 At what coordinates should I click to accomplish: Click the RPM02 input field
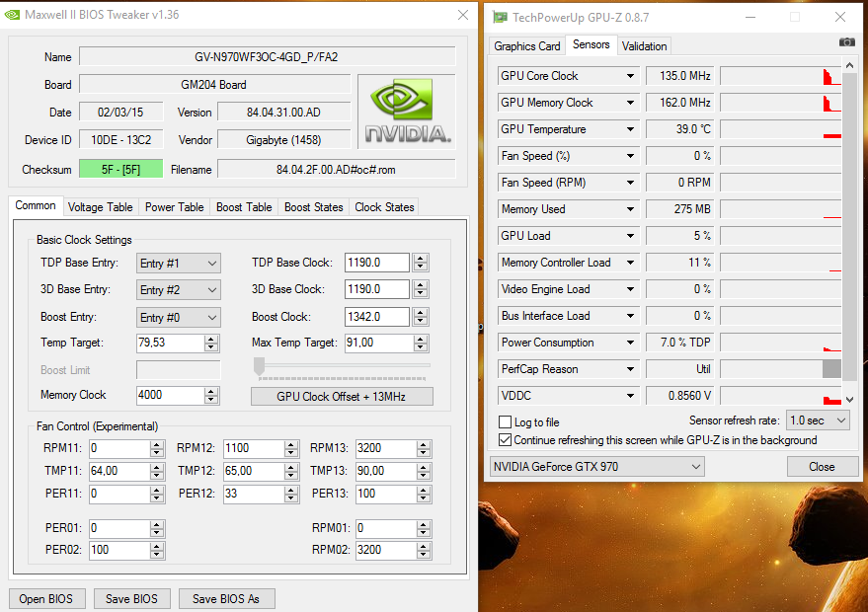tap(386, 550)
